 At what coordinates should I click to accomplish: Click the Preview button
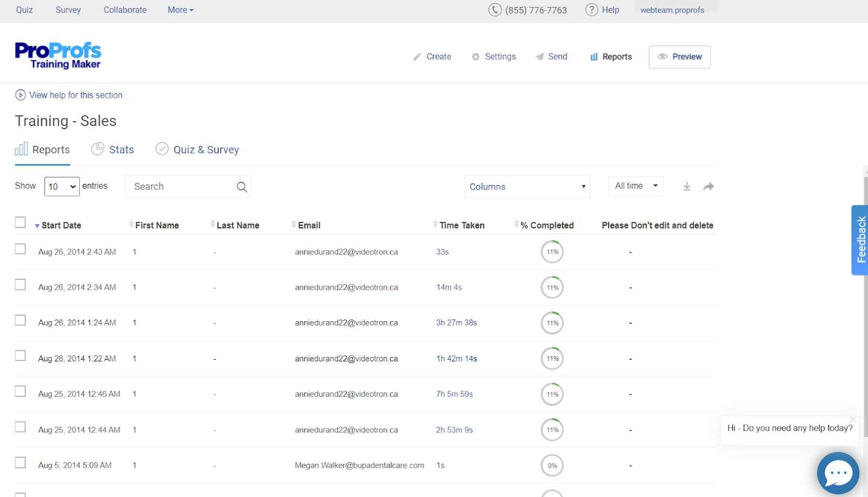680,57
